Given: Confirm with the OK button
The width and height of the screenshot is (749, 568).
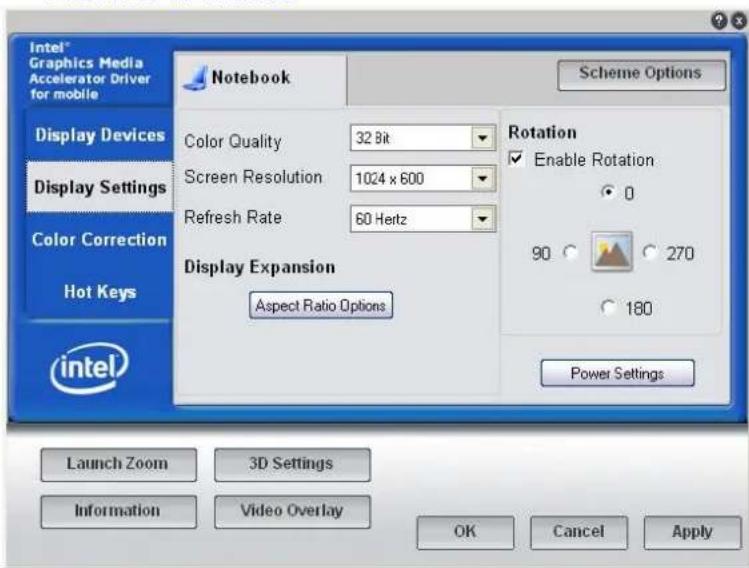Looking at the screenshot, I should pyautogui.click(x=465, y=532).
